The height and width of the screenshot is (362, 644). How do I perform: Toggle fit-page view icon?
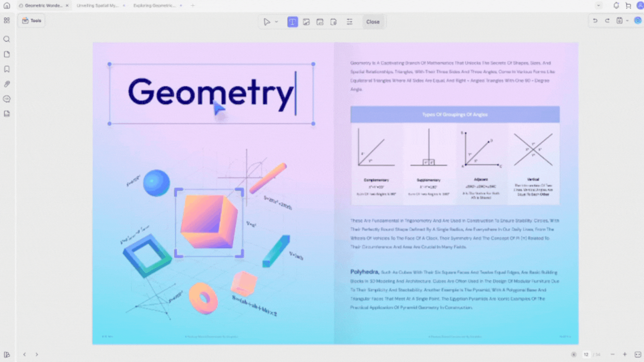tap(638, 354)
